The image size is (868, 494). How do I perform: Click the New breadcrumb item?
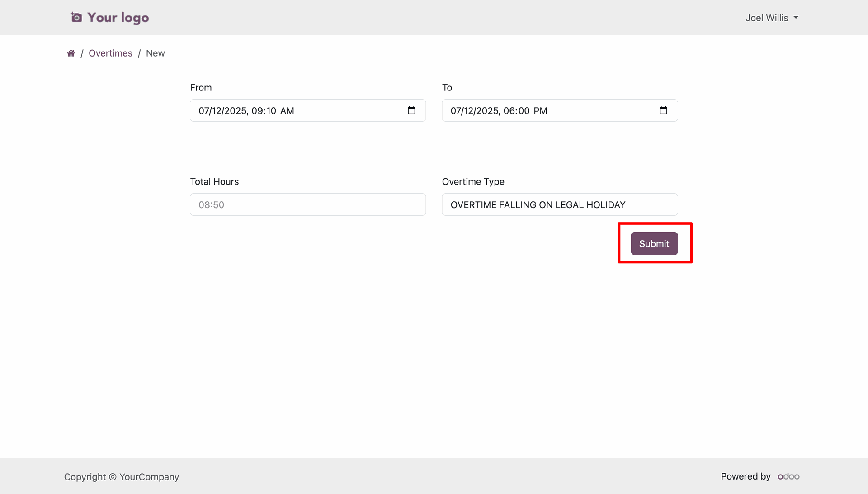point(155,53)
